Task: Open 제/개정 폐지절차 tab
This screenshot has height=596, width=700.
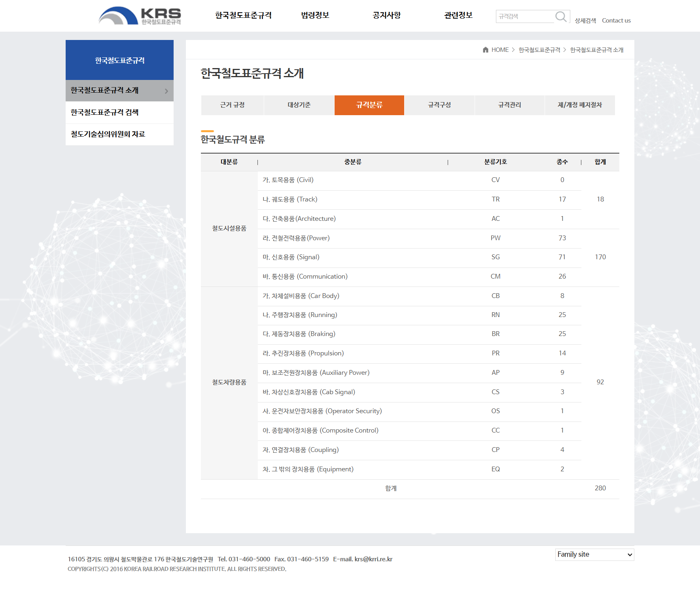Action: click(579, 105)
